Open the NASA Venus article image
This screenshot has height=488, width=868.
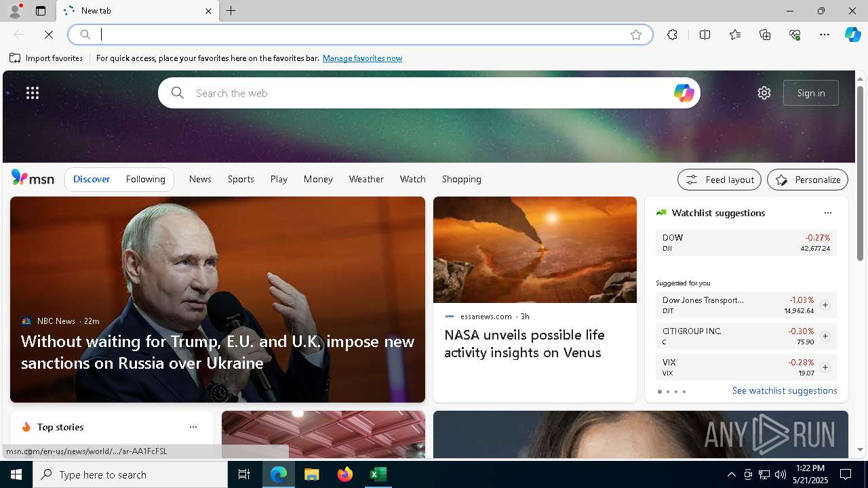pos(535,250)
